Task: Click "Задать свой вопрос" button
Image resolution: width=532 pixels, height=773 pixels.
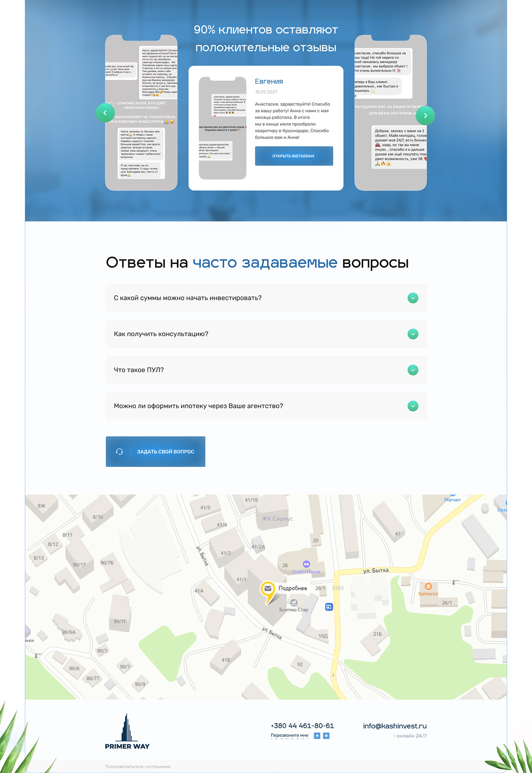Action: [x=155, y=451]
